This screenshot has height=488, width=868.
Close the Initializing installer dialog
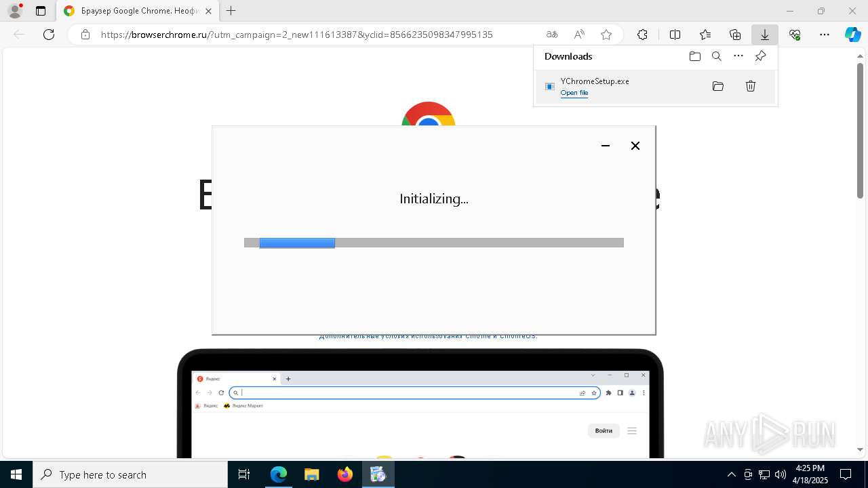pyautogui.click(x=635, y=146)
